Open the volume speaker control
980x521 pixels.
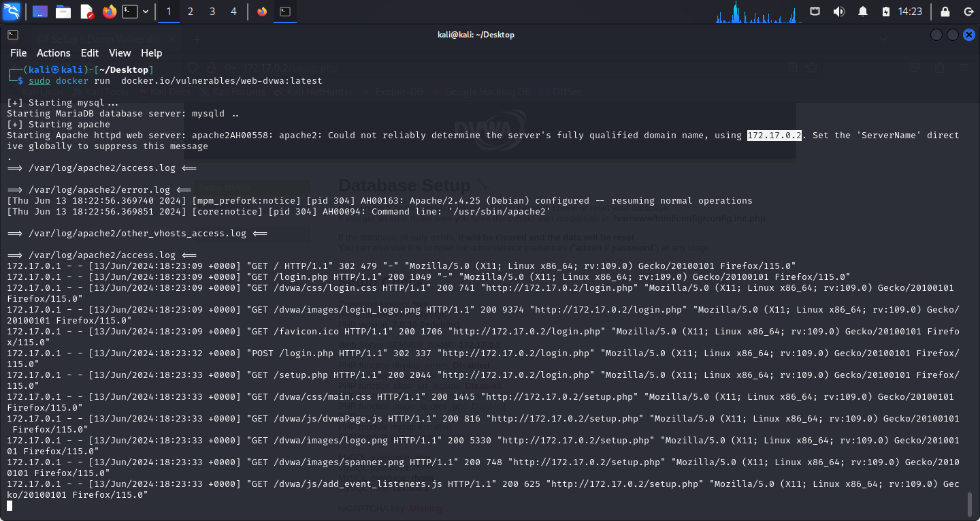tap(839, 12)
